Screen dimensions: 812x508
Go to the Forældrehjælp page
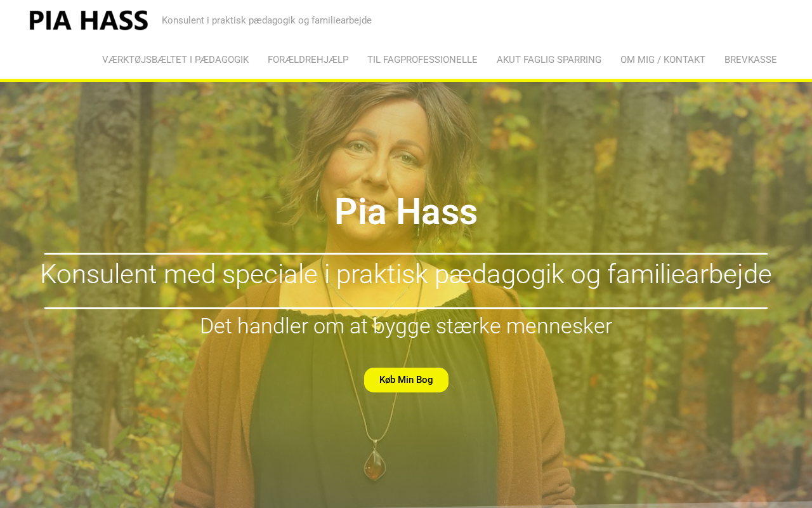(308, 60)
